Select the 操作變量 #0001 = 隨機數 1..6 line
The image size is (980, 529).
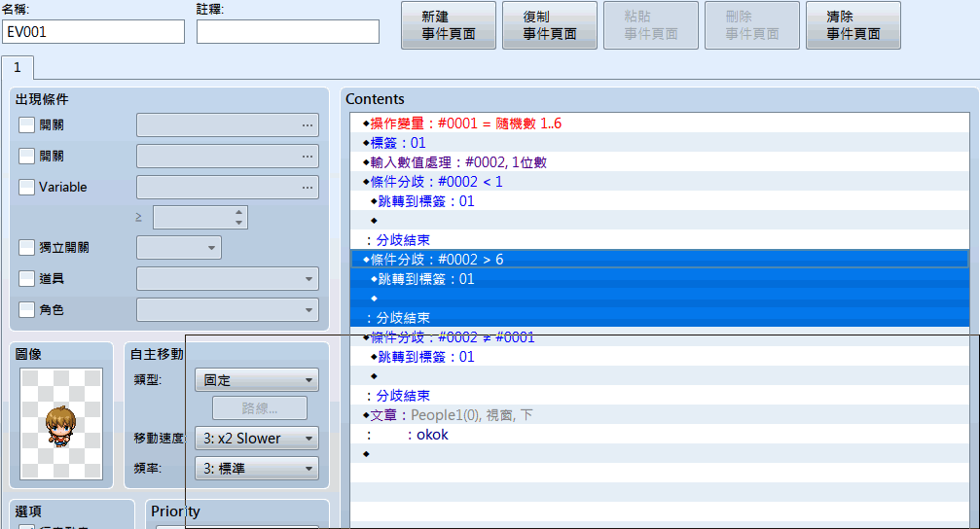coord(660,123)
